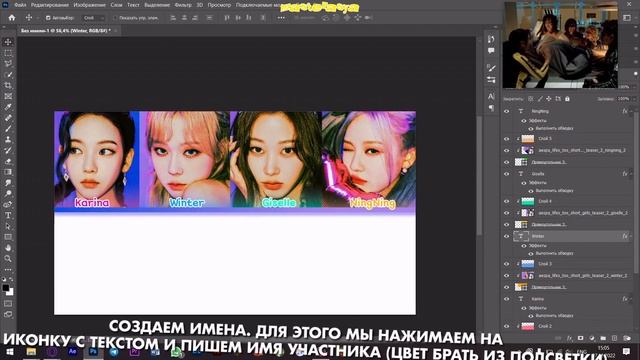Viewport: 640px width, 360px height.
Task: Click the Lock All padlock icon
Action: 567,99
